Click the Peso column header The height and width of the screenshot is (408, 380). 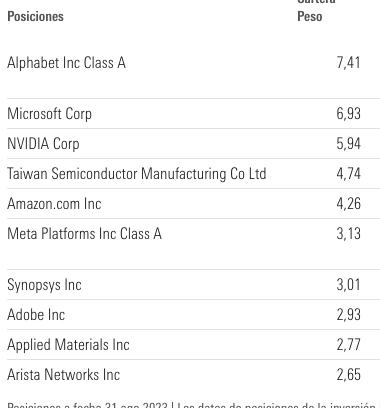point(310,16)
